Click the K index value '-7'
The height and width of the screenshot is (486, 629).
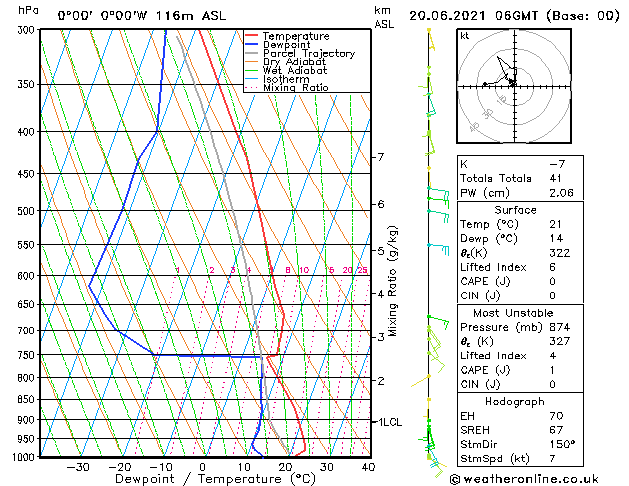[x=557, y=164]
